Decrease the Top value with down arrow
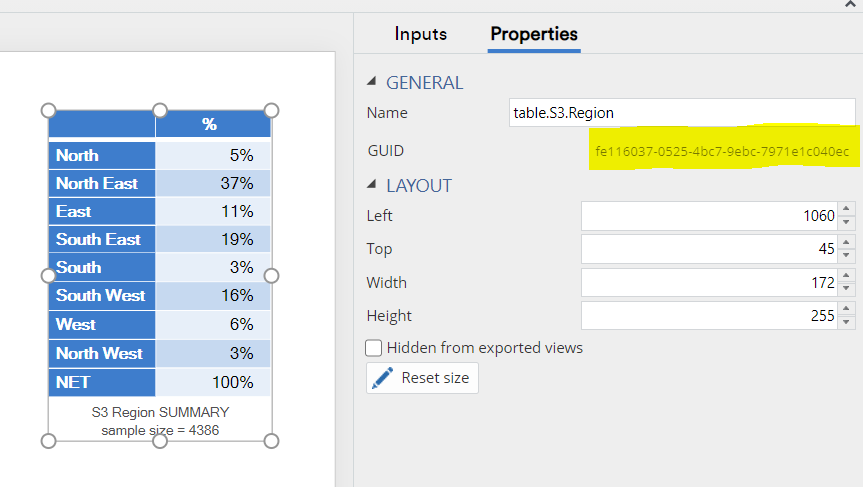The height and width of the screenshot is (487, 863). (x=847, y=255)
